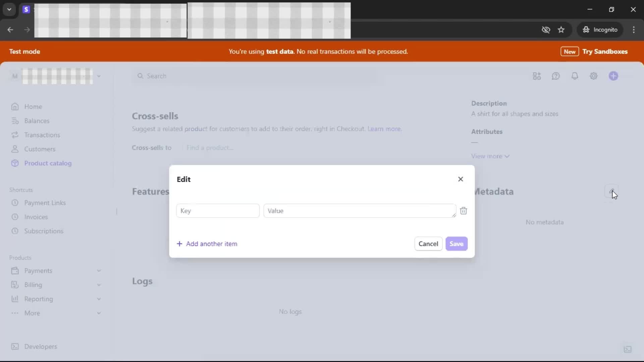Viewport: 644px width, 362px height.
Task: Open the settings gear icon
Action: (594, 76)
